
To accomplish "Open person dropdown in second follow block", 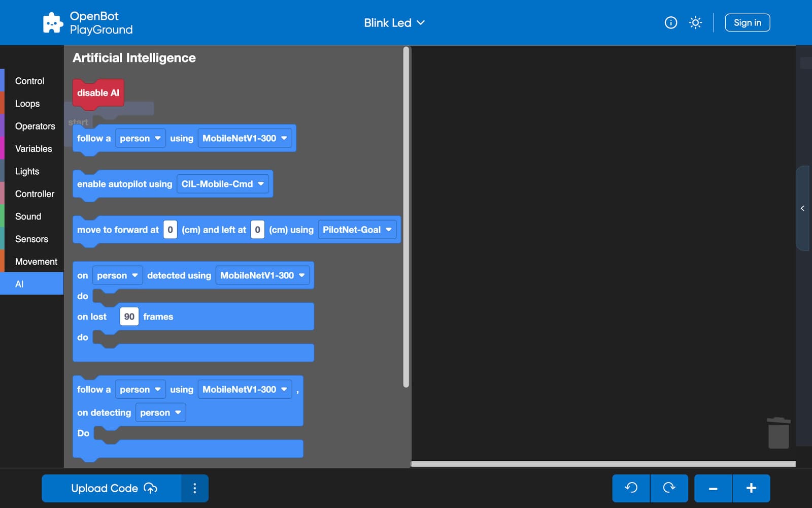I will pos(140,390).
